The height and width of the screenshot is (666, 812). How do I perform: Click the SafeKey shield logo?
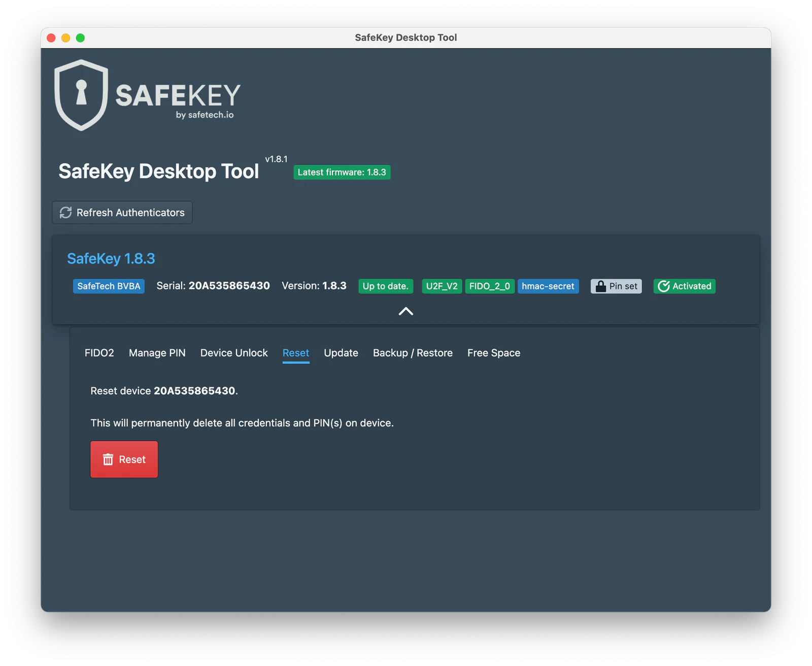coord(81,95)
